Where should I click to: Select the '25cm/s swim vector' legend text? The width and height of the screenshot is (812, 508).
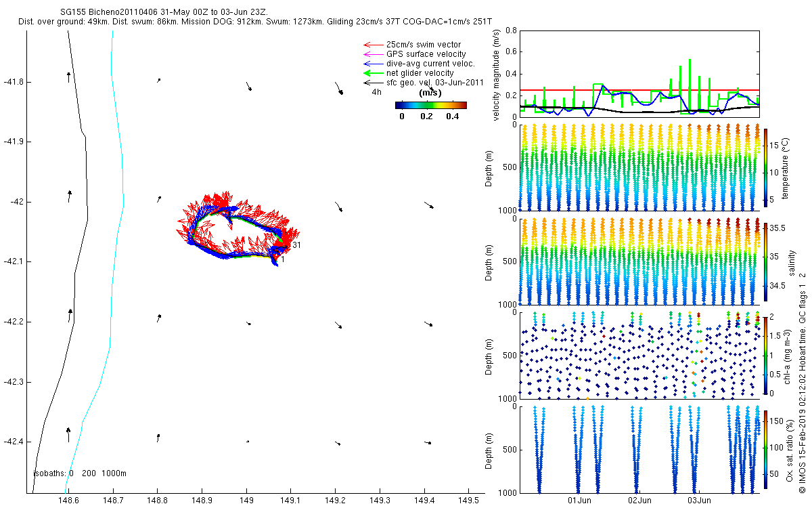click(424, 45)
